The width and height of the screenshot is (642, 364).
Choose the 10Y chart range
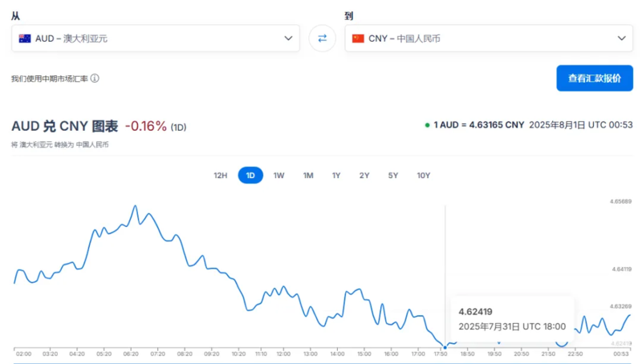[424, 176]
